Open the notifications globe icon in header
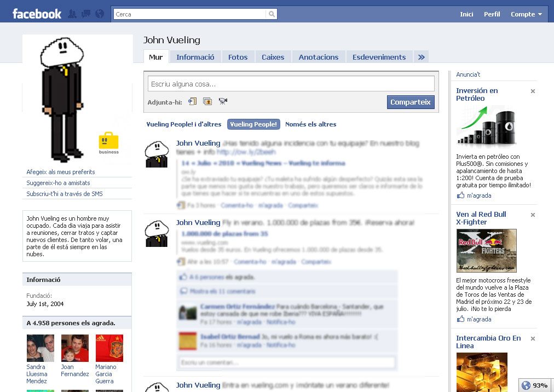 click(100, 14)
